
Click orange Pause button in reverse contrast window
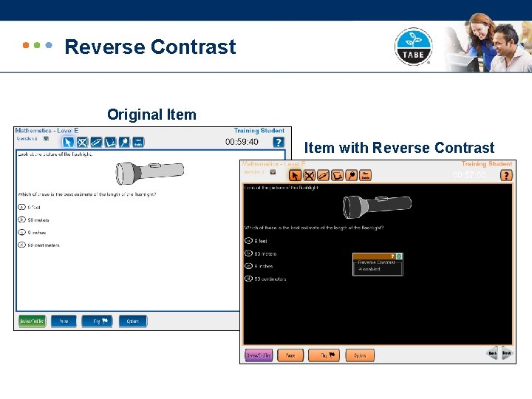[x=290, y=355]
